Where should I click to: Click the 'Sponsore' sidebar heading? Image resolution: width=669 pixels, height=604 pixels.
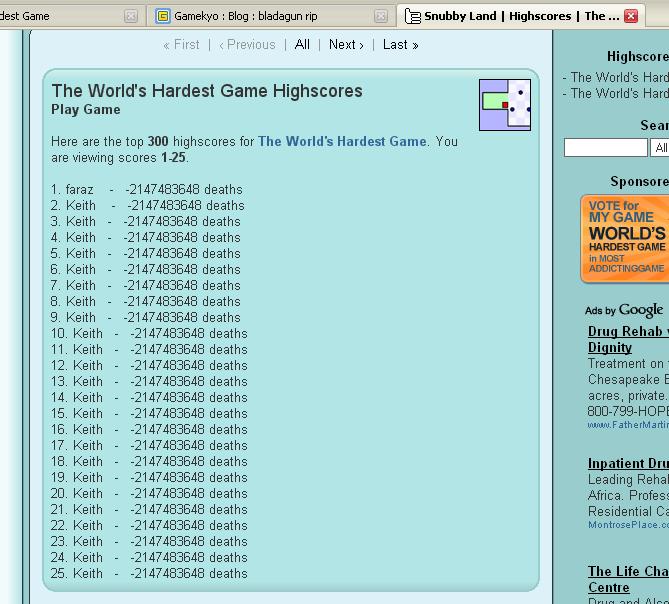[640, 181]
